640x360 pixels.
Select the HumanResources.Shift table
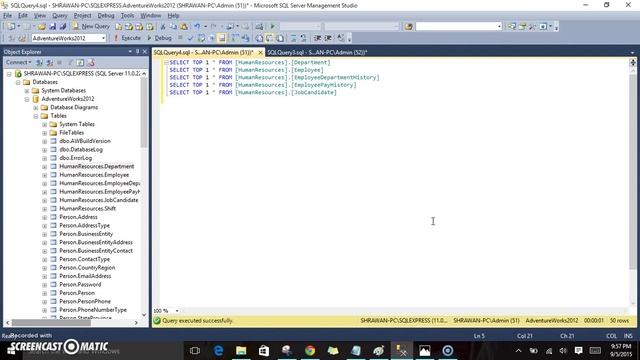[87, 209]
